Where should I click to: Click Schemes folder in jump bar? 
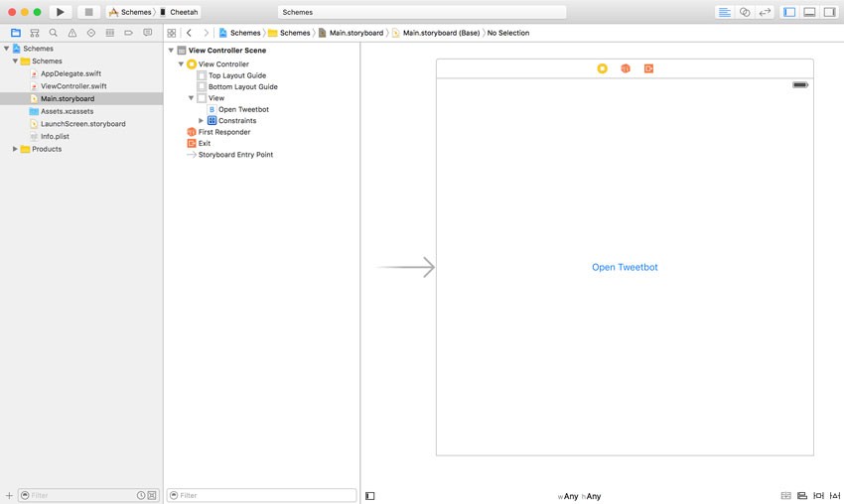pyautogui.click(x=290, y=33)
